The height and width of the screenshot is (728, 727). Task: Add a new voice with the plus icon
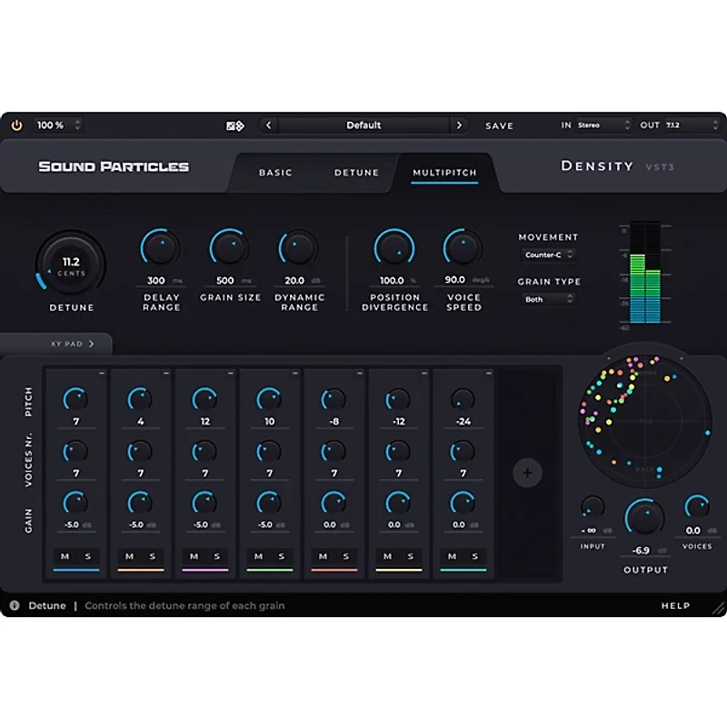[x=527, y=473]
